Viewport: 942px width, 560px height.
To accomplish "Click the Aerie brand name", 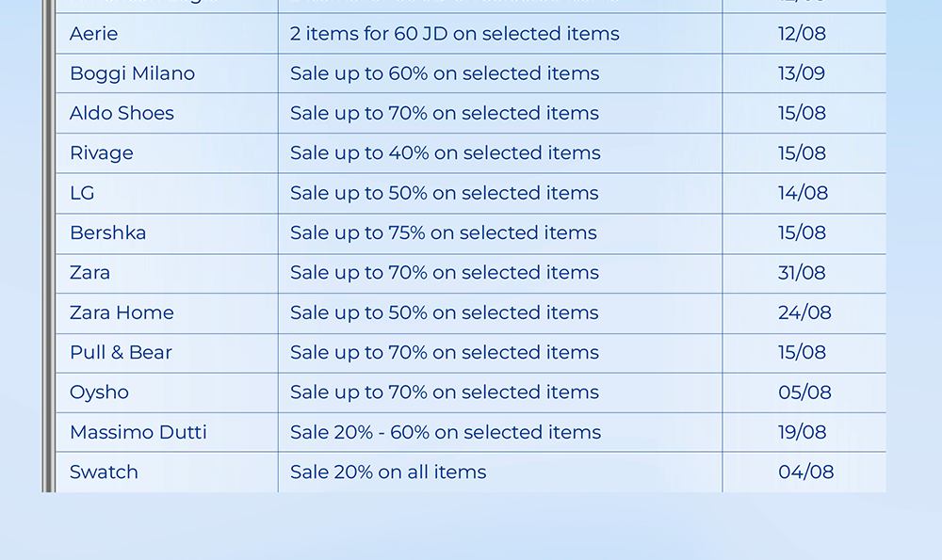I will pyautogui.click(x=94, y=34).
